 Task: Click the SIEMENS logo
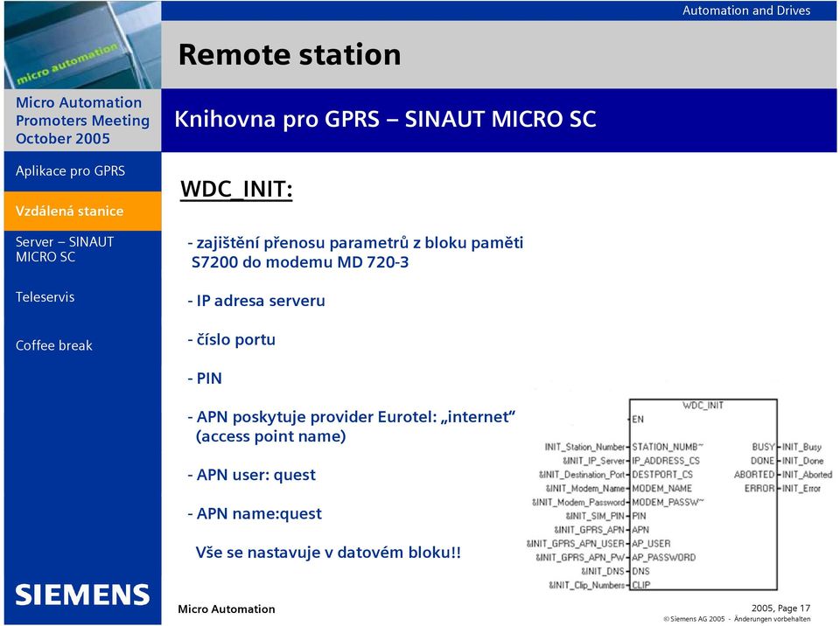click(82, 595)
